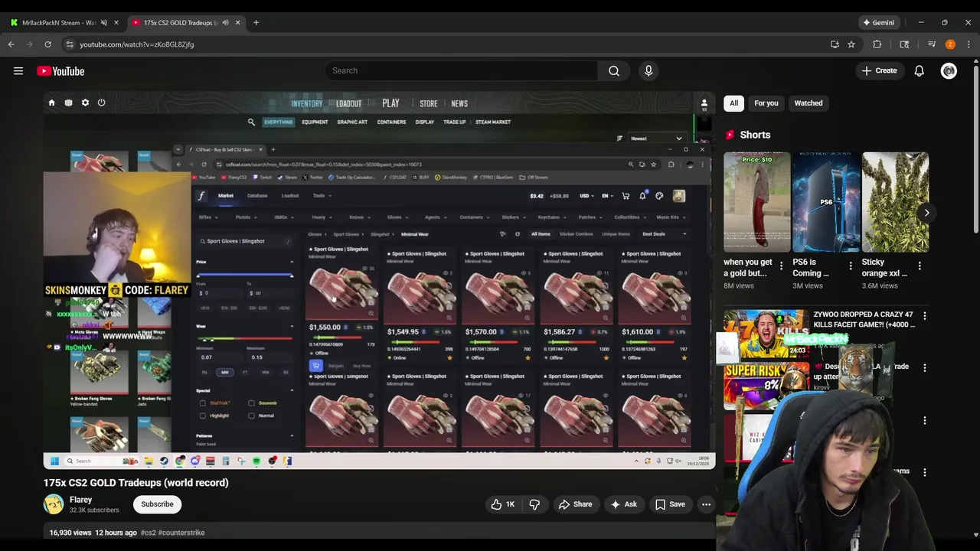Open the USD currency dropdown in the video

pos(586,196)
